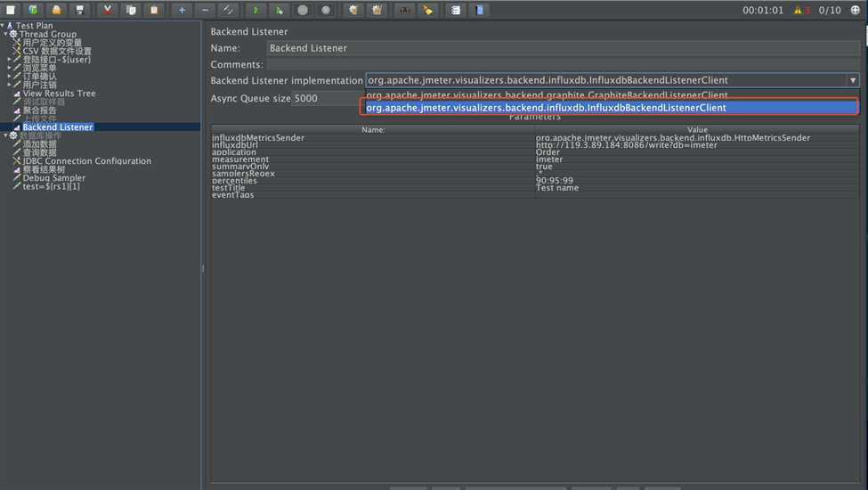Click the influxdbMetricsSender value HttpMetricsSender cell
Screen dimensions: 868x490
coord(697,138)
